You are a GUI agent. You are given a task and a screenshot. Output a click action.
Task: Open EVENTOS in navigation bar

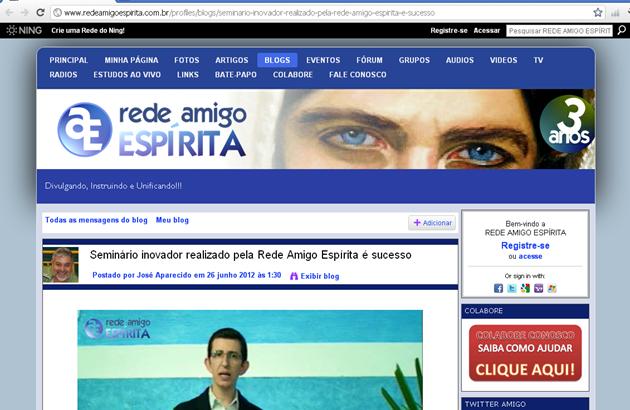tap(323, 60)
